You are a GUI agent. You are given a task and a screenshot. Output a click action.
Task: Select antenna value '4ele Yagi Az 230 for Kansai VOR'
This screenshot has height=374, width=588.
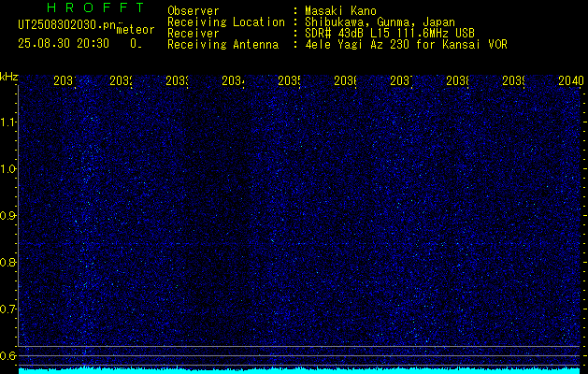[x=406, y=45]
